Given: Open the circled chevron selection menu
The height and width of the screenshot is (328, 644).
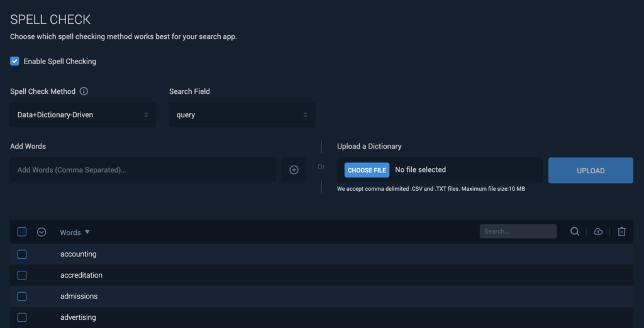Looking at the screenshot, I should [42, 232].
